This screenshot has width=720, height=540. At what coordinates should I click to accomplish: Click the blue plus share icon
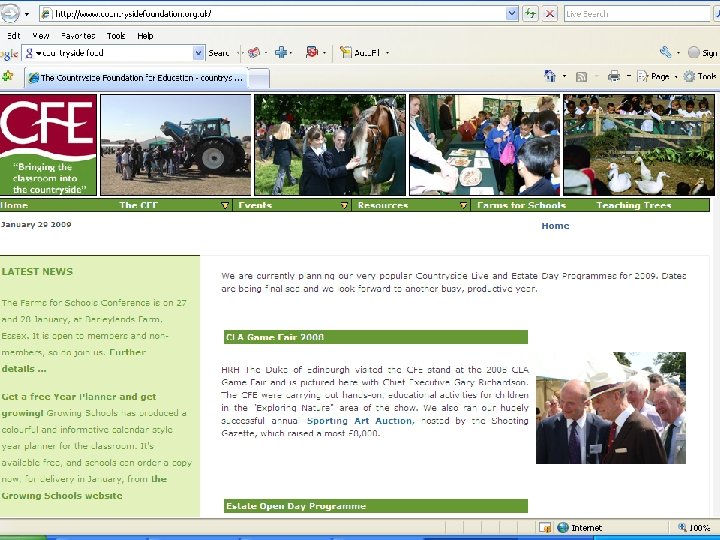click(x=281, y=52)
